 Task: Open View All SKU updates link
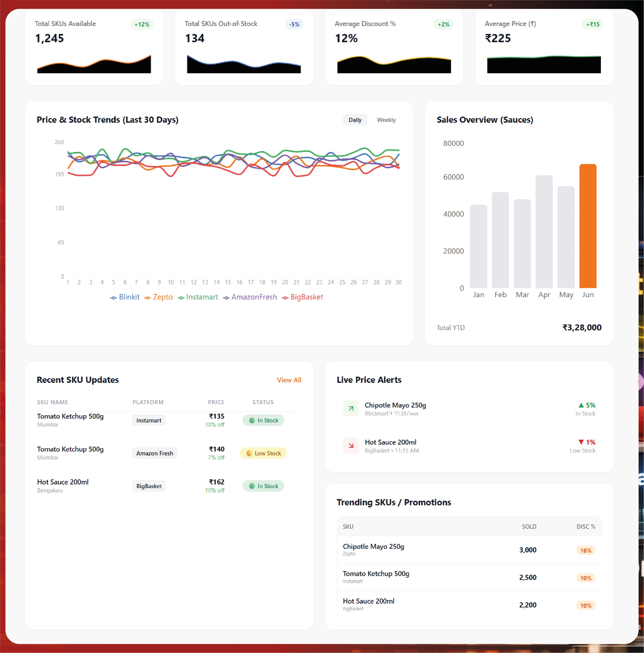(289, 380)
